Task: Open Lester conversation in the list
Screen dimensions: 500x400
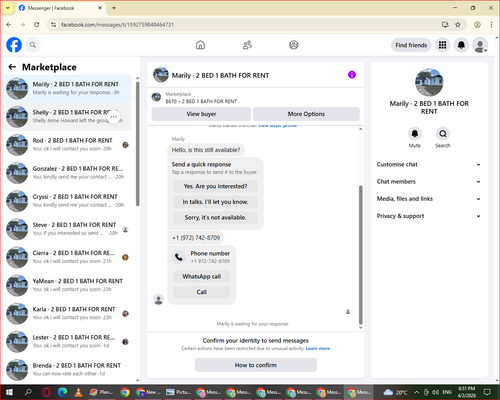Action: [68, 341]
